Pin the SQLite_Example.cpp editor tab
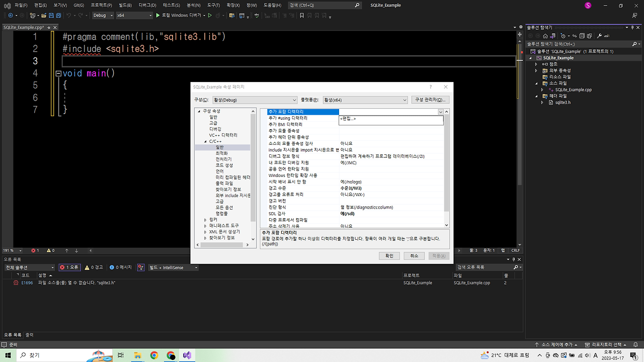The width and height of the screenshot is (644, 362). [49, 27]
